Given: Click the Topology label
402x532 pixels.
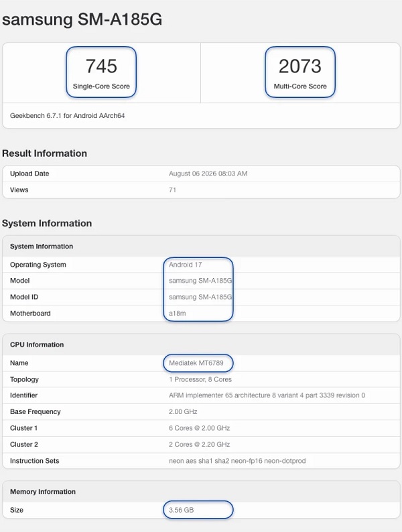Looking at the screenshot, I should pyautogui.click(x=24, y=379).
